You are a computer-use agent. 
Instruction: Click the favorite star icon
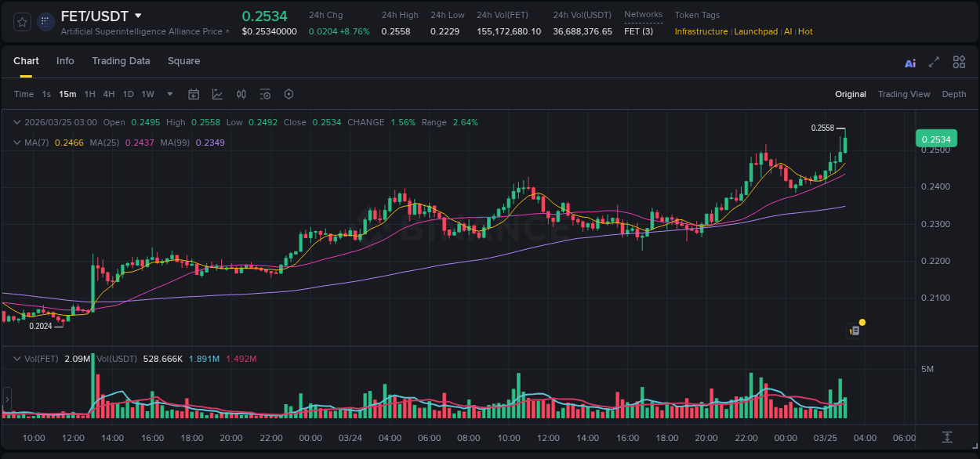pos(22,22)
